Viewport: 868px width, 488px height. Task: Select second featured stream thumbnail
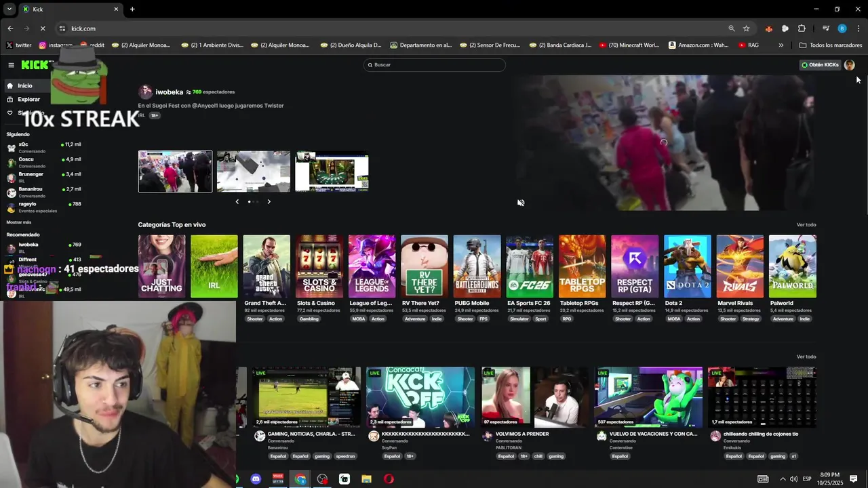254,171
